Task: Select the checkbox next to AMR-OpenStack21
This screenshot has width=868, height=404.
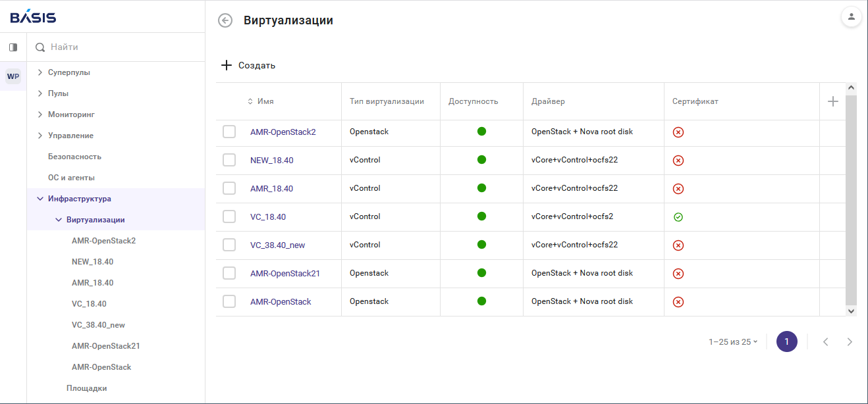Action: tap(229, 273)
